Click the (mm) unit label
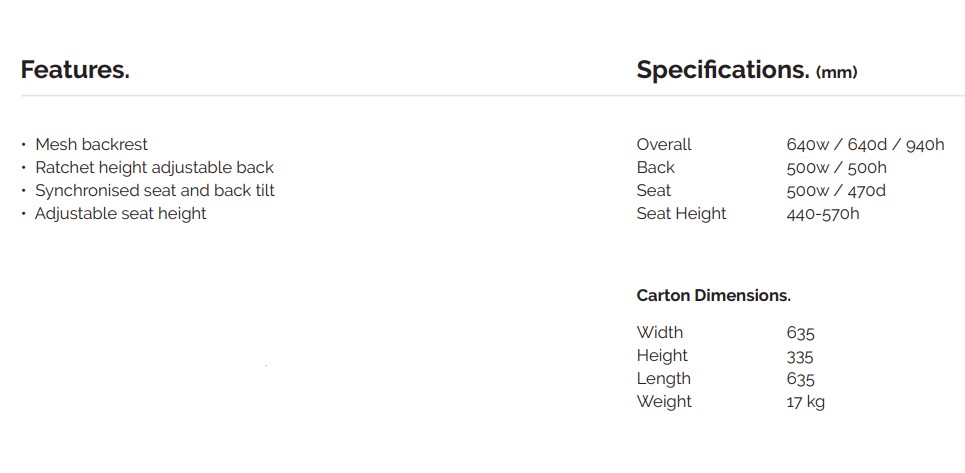The height and width of the screenshot is (473, 965). 837,72
